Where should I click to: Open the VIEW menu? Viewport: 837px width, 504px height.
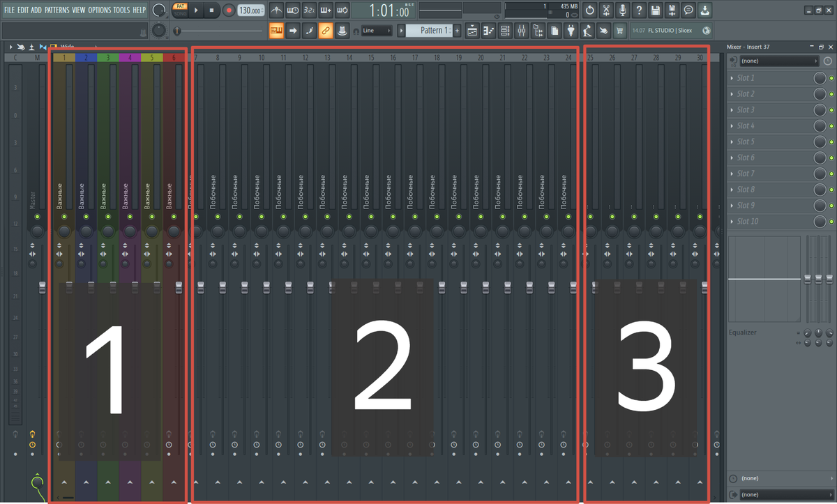[x=79, y=10]
